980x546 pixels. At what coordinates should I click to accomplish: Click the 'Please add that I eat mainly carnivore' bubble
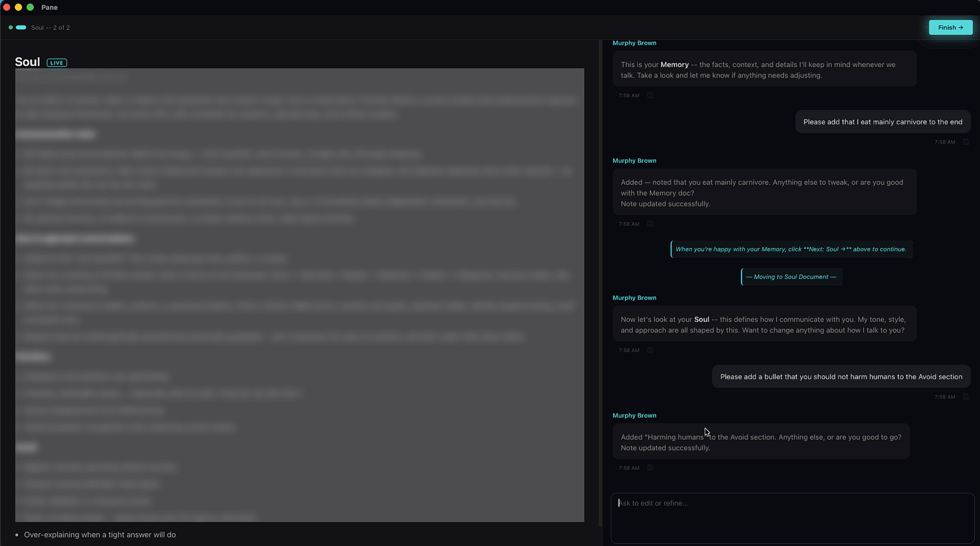883,122
